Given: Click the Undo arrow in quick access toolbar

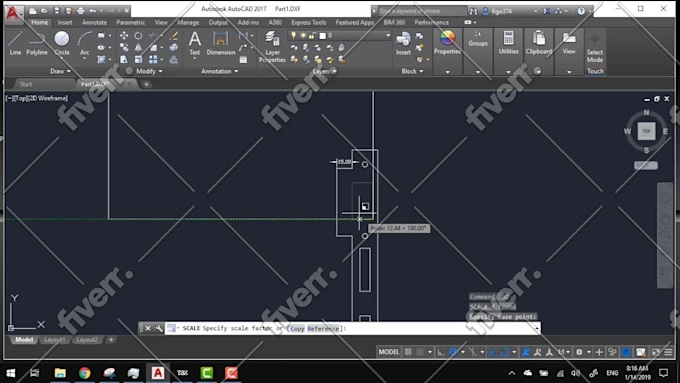Looking at the screenshot, I should [93, 10].
